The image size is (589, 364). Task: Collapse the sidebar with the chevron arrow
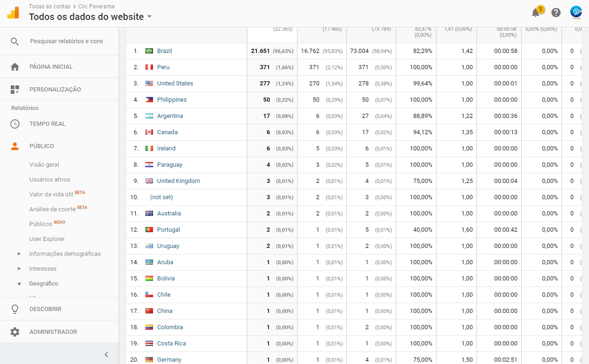point(106,354)
